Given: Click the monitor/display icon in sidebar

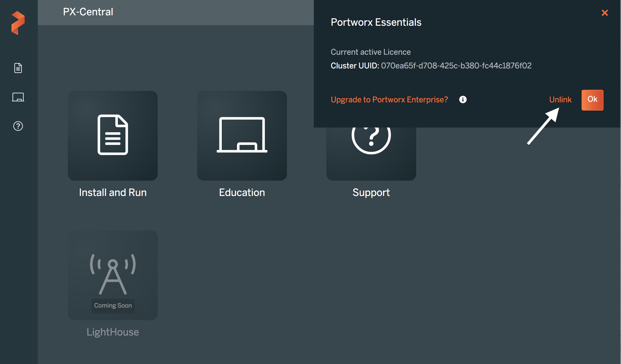Looking at the screenshot, I should [x=17, y=97].
